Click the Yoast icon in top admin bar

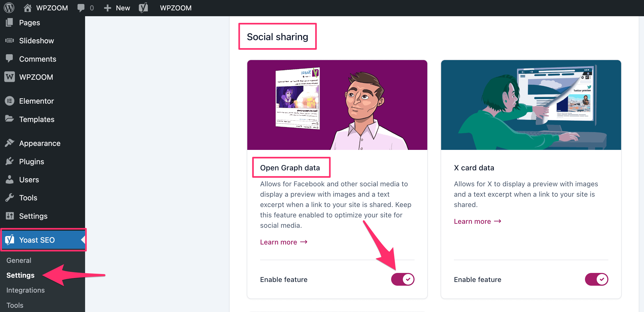pyautogui.click(x=143, y=8)
